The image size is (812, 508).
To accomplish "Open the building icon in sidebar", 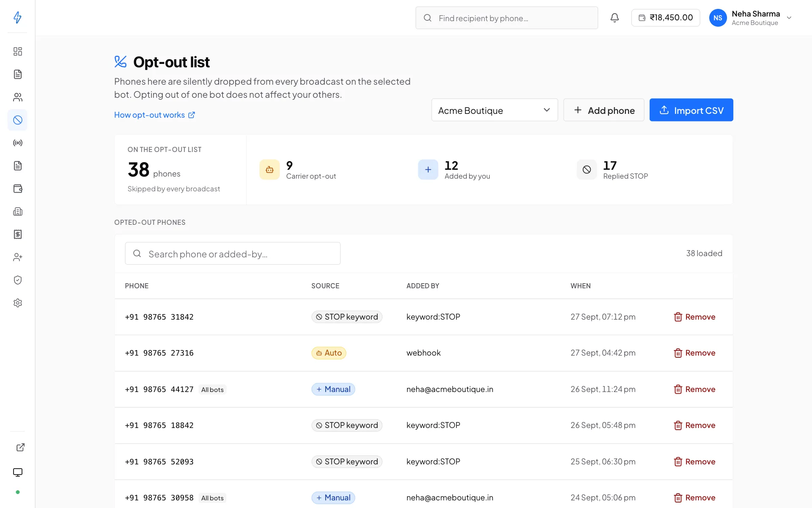I will coord(17,211).
